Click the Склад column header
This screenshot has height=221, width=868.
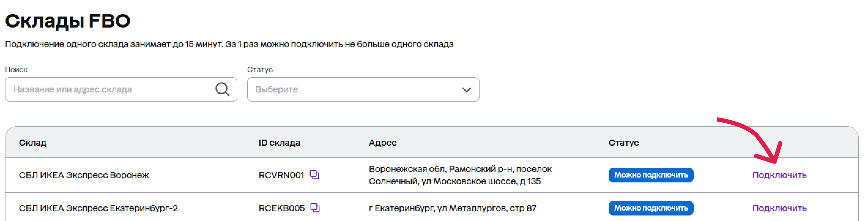pos(33,143)
